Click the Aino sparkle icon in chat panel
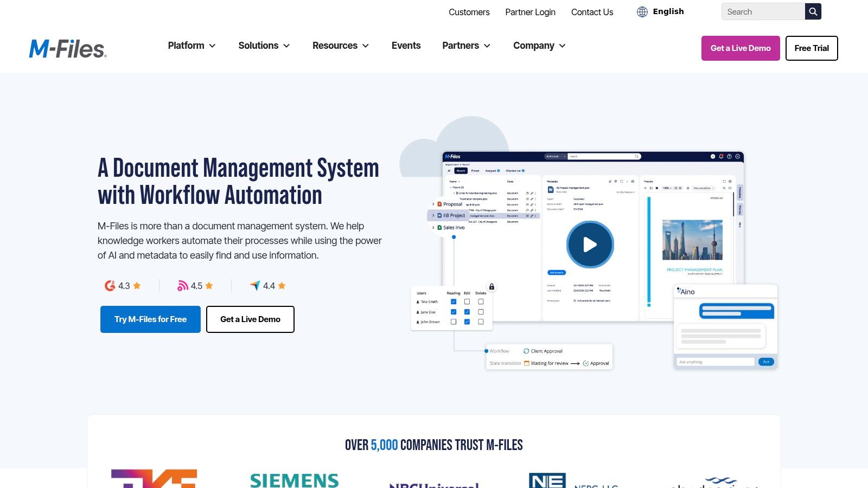868x488 pixels. 679,290
